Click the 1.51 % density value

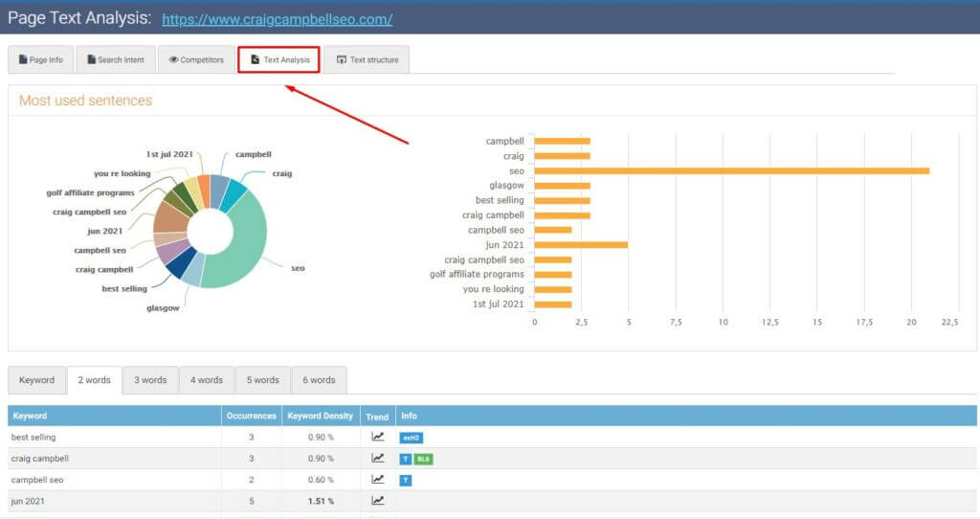click(321, 501)
